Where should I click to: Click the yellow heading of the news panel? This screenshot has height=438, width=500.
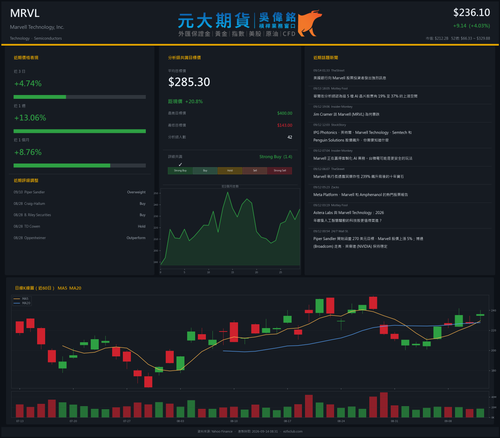[325, 58]
